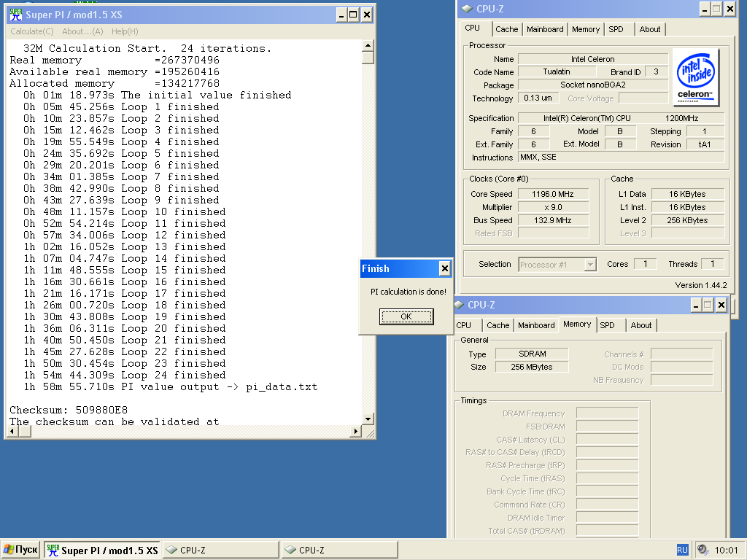
Task: Click the Super PI horizontal scrollbar left arrow
Action: [x=13, y=432]
